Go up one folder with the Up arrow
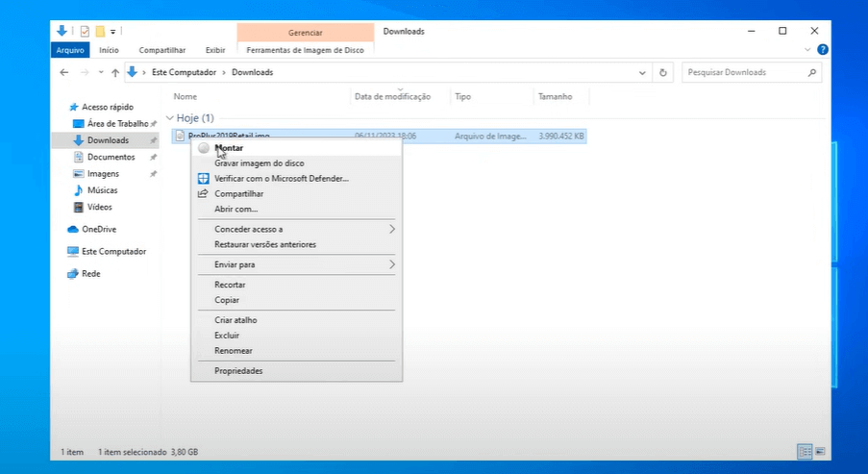The width and height of the screenshot is (868, 474). (x=115, y=72)
